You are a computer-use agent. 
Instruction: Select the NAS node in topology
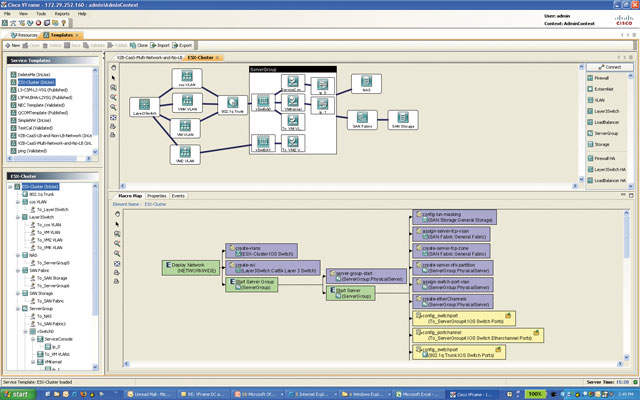click(x=366, y=84)
